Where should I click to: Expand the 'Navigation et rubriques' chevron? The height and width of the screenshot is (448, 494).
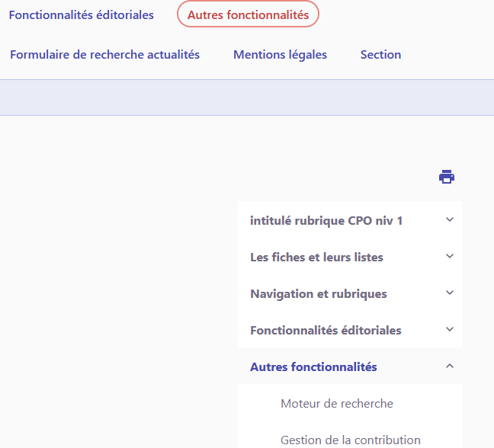[x=450, y=293]
